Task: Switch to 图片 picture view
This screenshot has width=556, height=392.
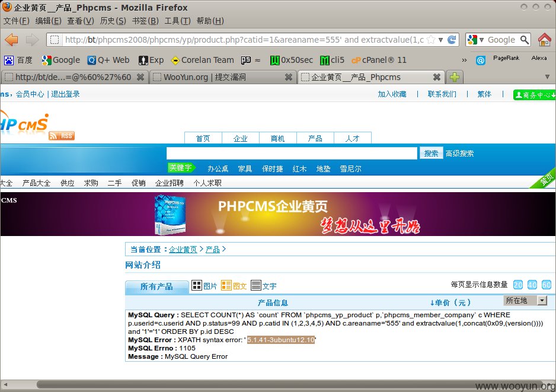Action: 204,286
